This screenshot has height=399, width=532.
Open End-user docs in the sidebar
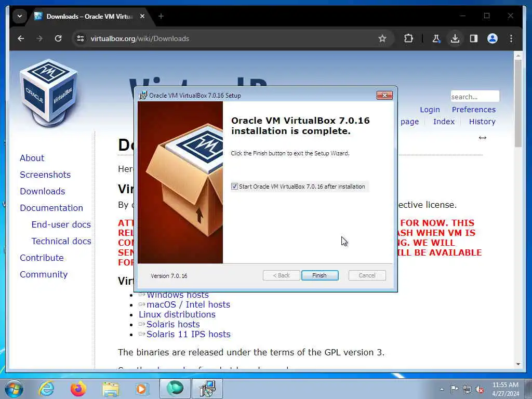tap(61, 224)
